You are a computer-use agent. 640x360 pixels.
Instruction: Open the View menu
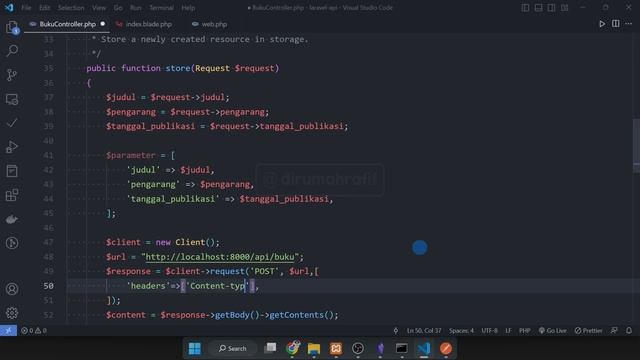99,8
